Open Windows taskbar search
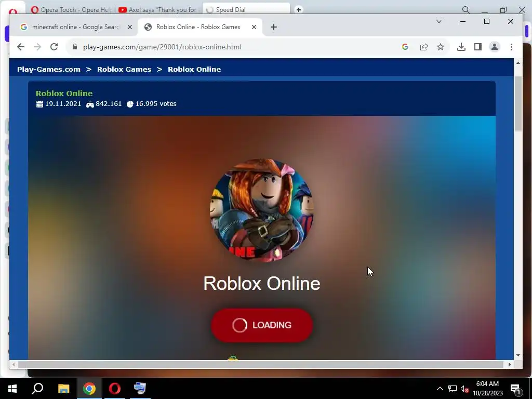This screenshot has height=399, width=532. (37, 389)
